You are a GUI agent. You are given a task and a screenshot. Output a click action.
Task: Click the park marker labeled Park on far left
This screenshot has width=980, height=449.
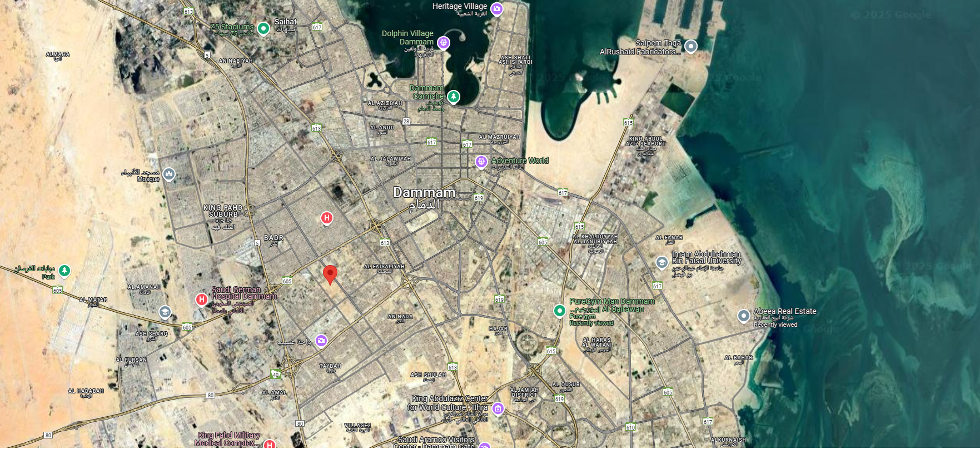point(64,271)
